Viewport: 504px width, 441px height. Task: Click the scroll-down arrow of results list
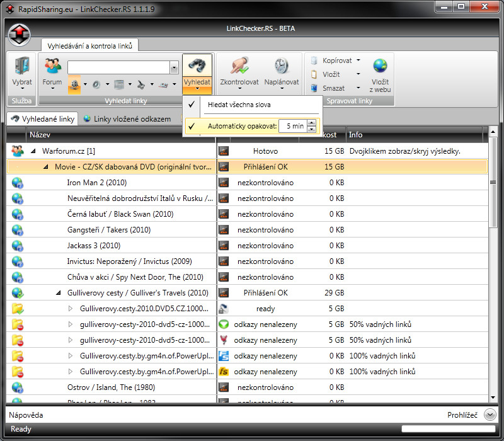tap(493, 398)
